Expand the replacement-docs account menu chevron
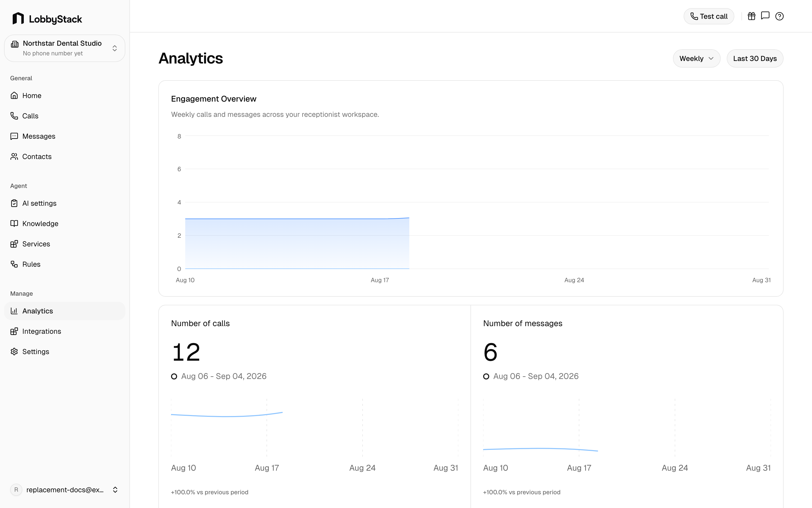 [115, 489]
